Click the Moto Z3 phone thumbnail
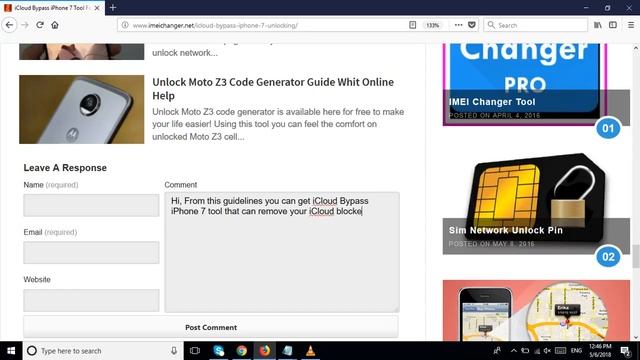Viewport: 640px width, 360px height. click(82, 109)
